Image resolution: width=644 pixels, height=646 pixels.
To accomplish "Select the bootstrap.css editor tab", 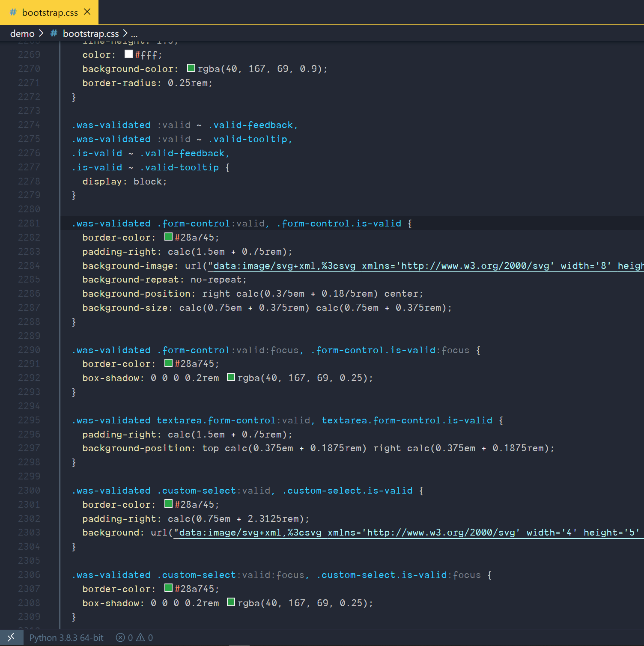I will [x=49, y=12].
